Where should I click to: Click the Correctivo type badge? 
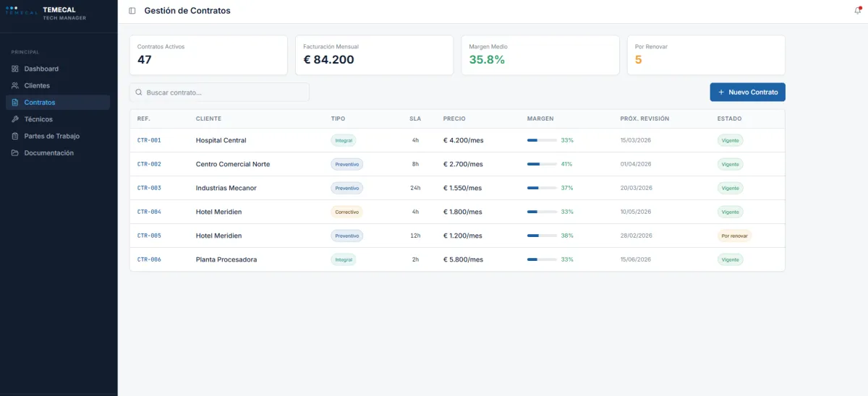click(346, 212)
